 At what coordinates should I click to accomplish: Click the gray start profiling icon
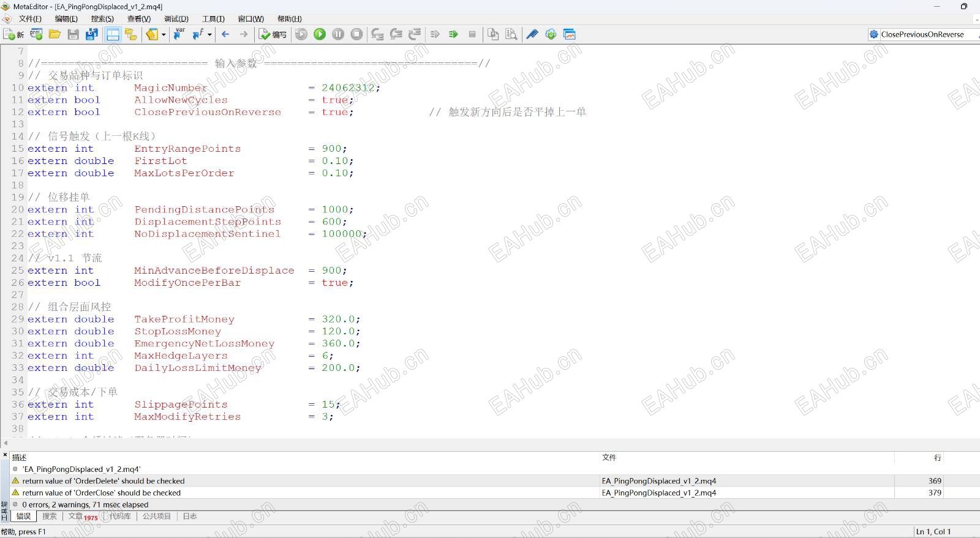(435, 34)
